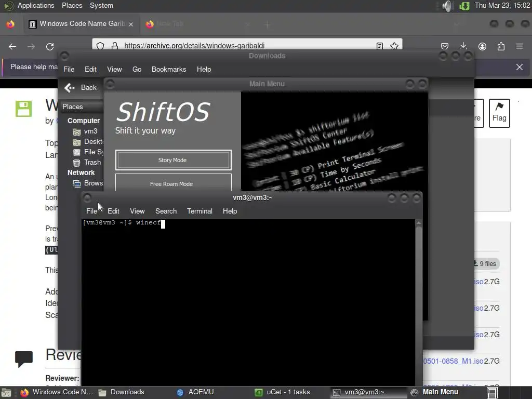532x399 pixels.
Task: Open Go menu in Downloads window
Action: coord(137,69)
